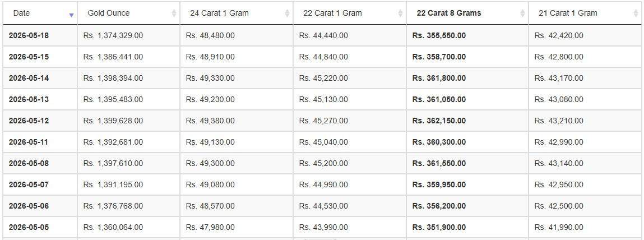Click the sort arrows in 24 Carat 1 Gram header
Image resolution: width=644 pixels, height=240 pixels.
coord(287,13)
